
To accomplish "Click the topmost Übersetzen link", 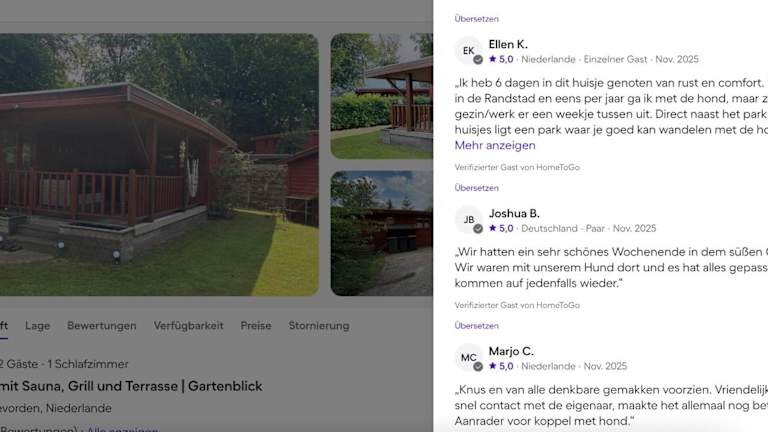I will (x=477, y=19).
